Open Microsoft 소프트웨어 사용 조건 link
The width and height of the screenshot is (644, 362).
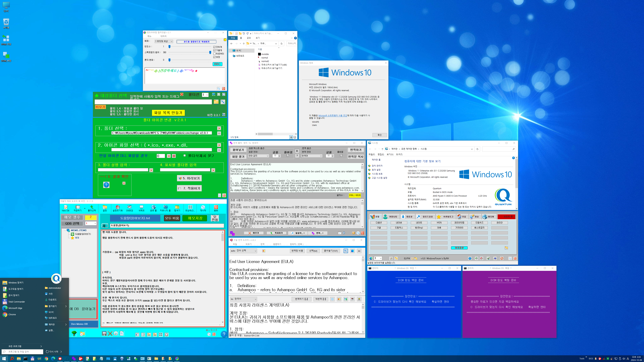[333, 115]
